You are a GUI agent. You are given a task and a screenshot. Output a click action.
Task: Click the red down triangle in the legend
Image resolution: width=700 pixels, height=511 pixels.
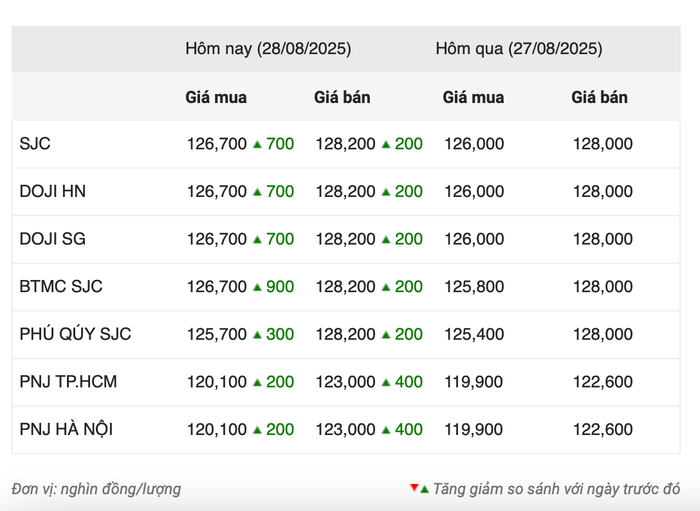[x=414, y=488]
